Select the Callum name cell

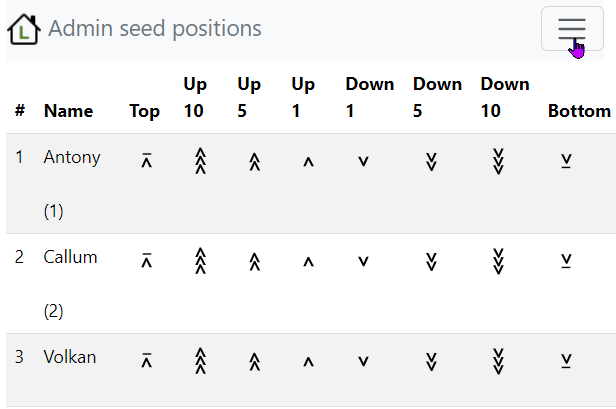(x=70, y=257)
